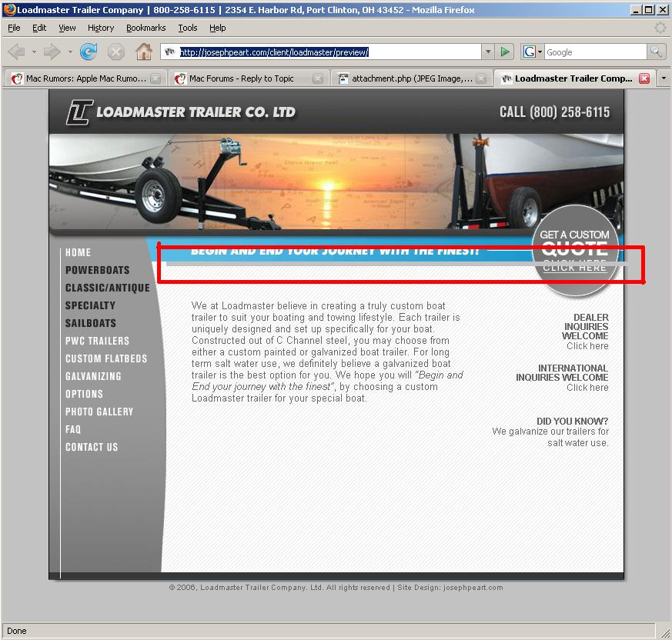Open the PWC TRAILERS navigation link
This screenshot has width=672, height=640.
tap(97, 341)
